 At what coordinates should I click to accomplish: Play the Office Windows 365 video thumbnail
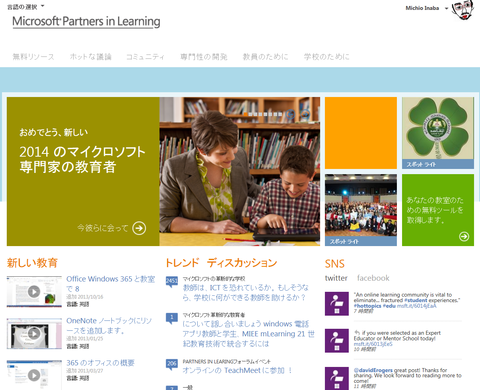(34, 291)
